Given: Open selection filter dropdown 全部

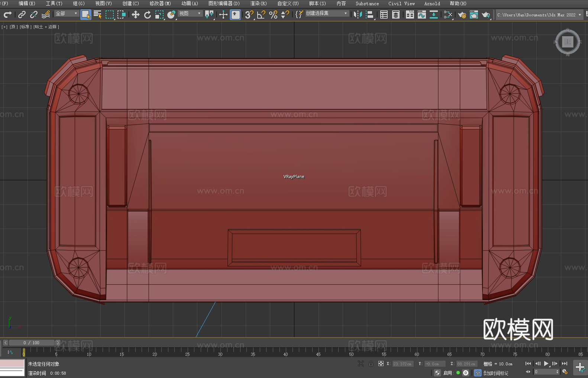Looking at the screenshot, I should coord(67,13).
